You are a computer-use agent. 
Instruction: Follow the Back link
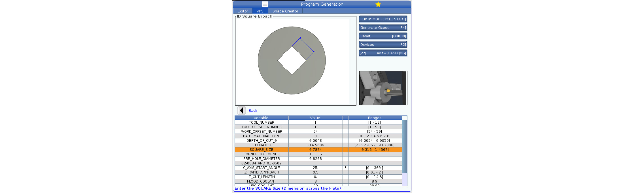(253, 111)
